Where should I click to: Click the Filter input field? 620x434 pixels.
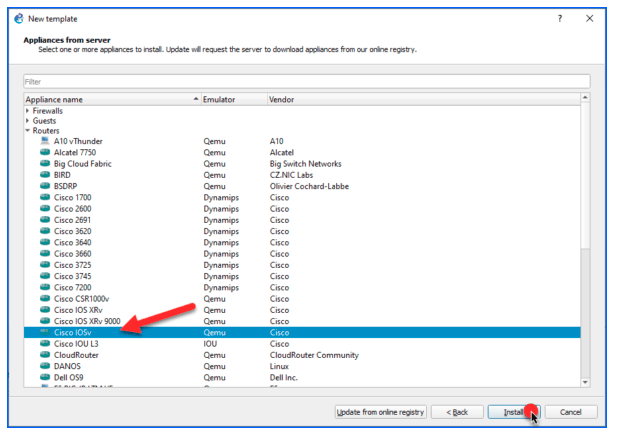306,81
